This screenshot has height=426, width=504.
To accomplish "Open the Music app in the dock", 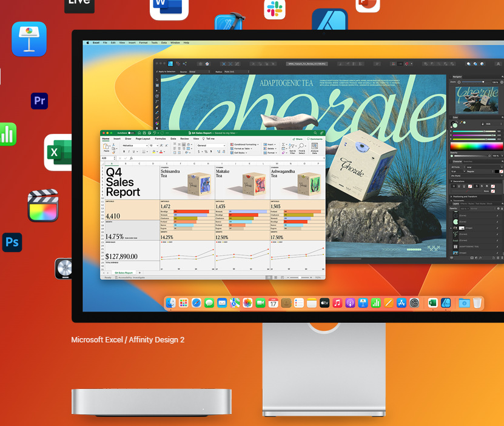I will pyautogui.click(x=337, y=302).
